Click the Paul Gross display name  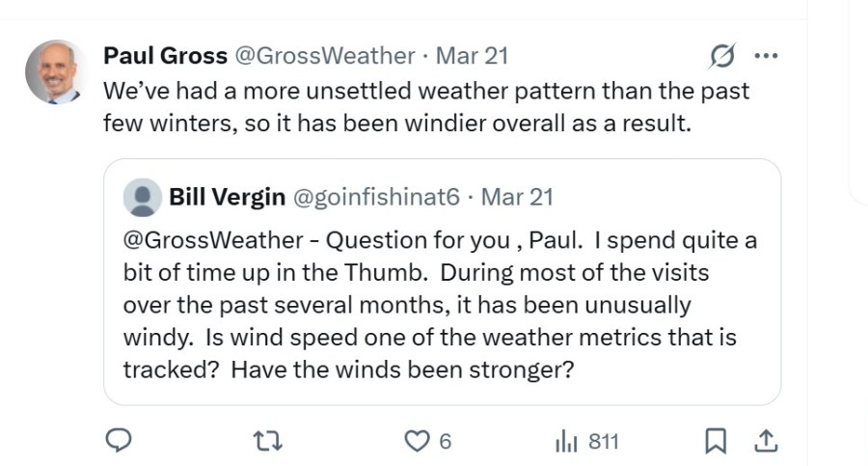click(165, 57)
